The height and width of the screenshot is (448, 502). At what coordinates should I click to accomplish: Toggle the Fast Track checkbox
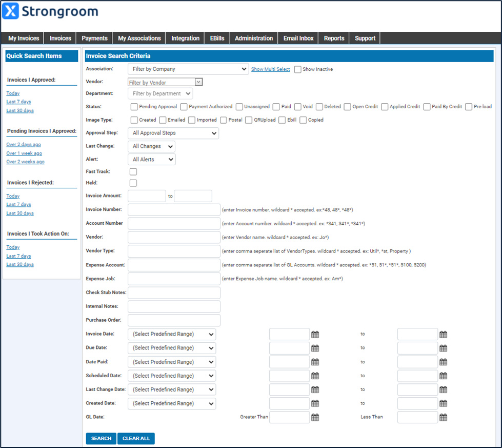click(133, 172)
